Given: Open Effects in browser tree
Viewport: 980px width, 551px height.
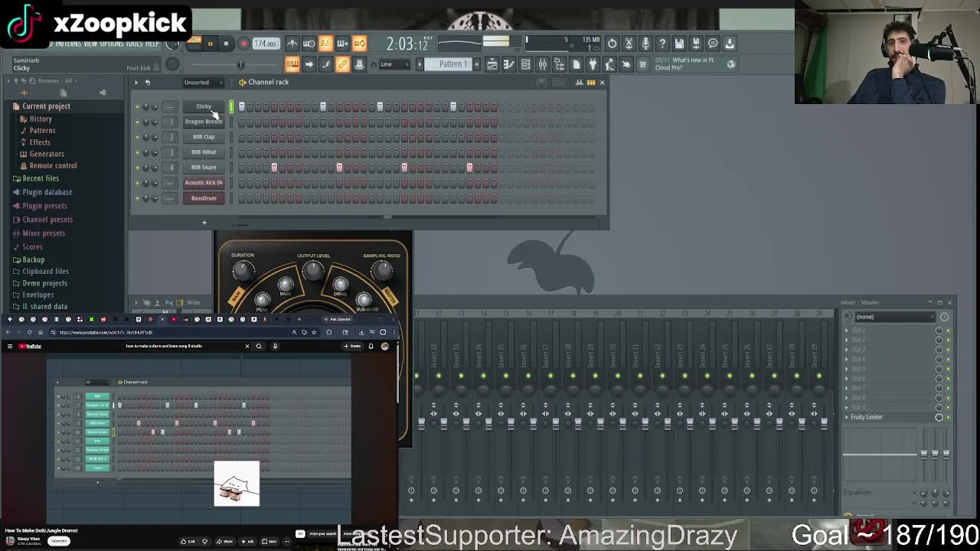Looking at the screenshot, I should click(x=40, y=142).
